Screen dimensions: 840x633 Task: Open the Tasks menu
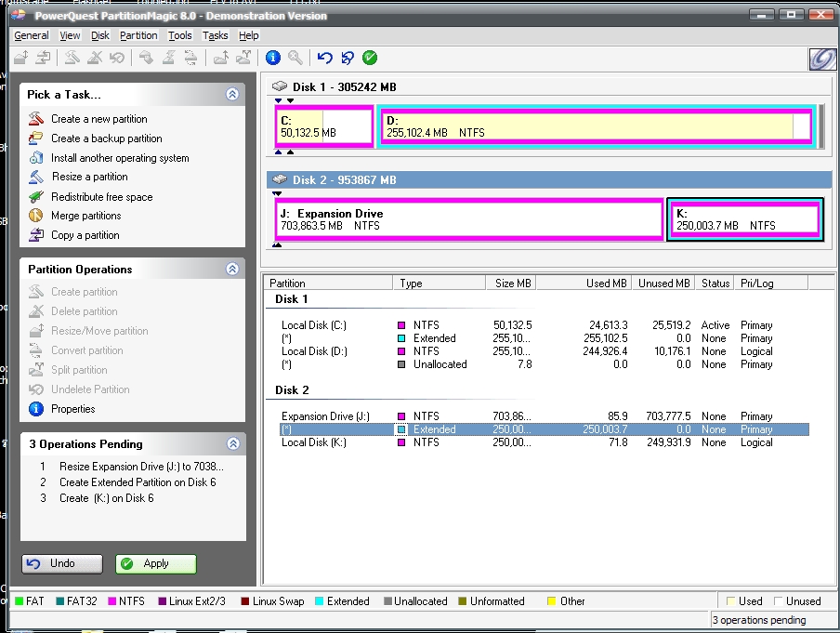click(x=215, y=35)
